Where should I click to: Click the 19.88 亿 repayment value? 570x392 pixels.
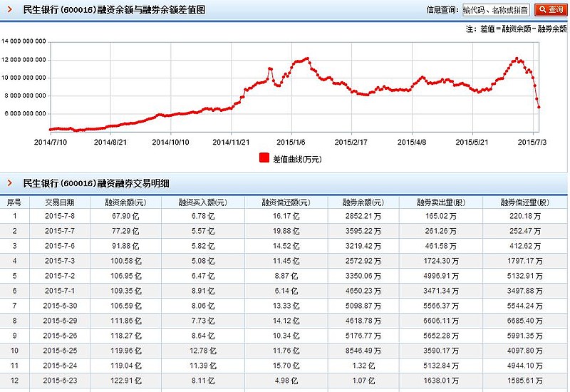point(286,231)
